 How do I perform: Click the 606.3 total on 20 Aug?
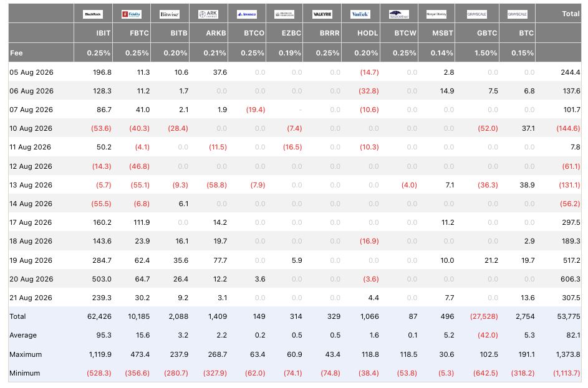point(571,279)
